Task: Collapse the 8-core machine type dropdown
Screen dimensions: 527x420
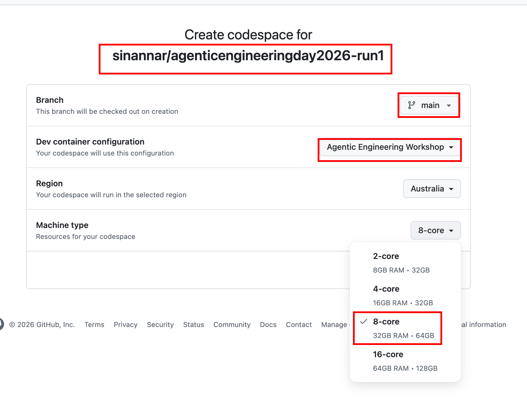Action: point(435,230)
